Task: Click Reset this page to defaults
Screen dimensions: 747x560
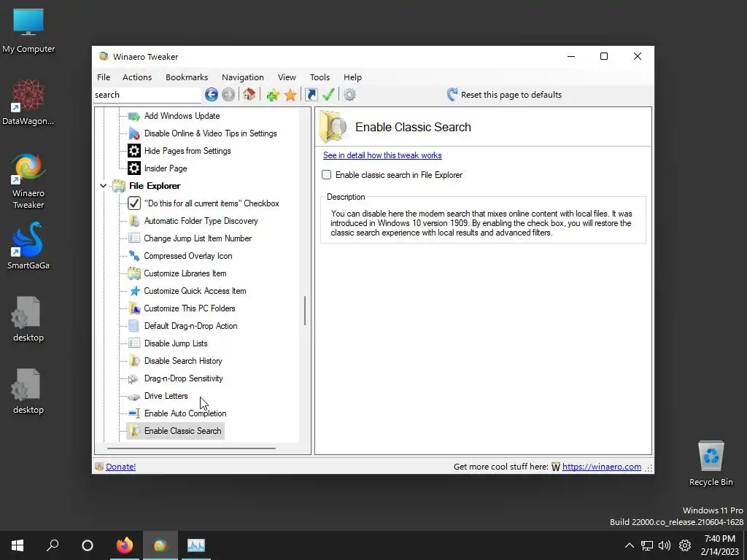Action: (505, 95)
